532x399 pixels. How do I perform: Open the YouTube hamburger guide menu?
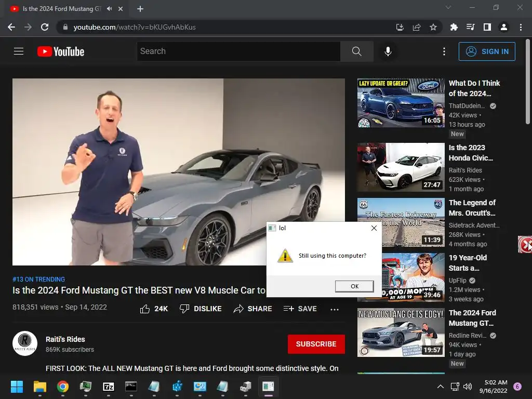click(x=19, y=51)
